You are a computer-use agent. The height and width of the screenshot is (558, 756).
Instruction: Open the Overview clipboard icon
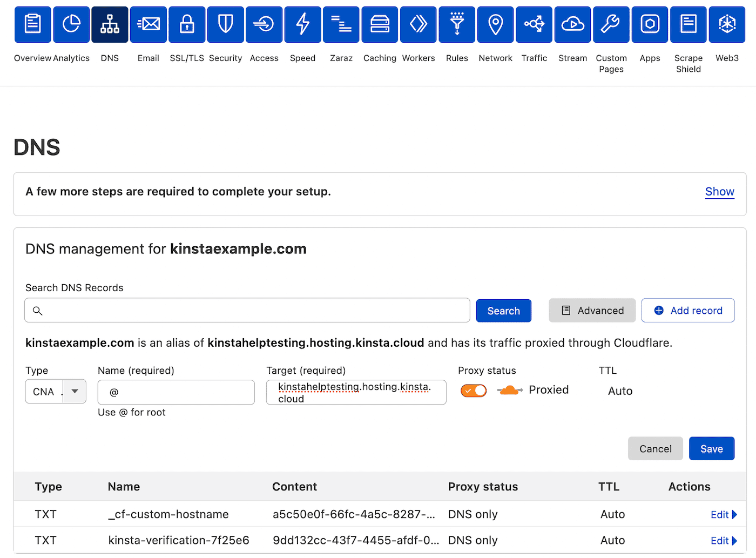33,25
